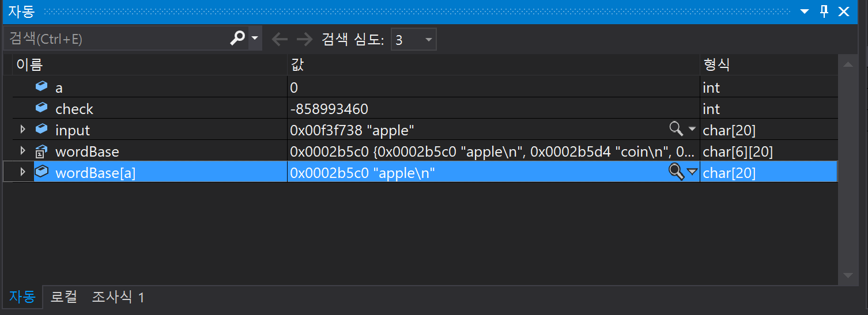Select value 0x0002b5c0 "apple\n" of wordBase[a]
This screenshot has width=868, height=315.
point(362,173)
